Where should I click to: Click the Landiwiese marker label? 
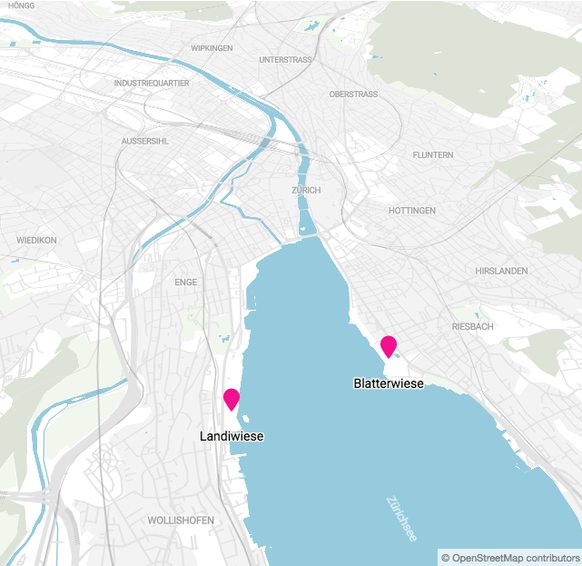(232, 436)
